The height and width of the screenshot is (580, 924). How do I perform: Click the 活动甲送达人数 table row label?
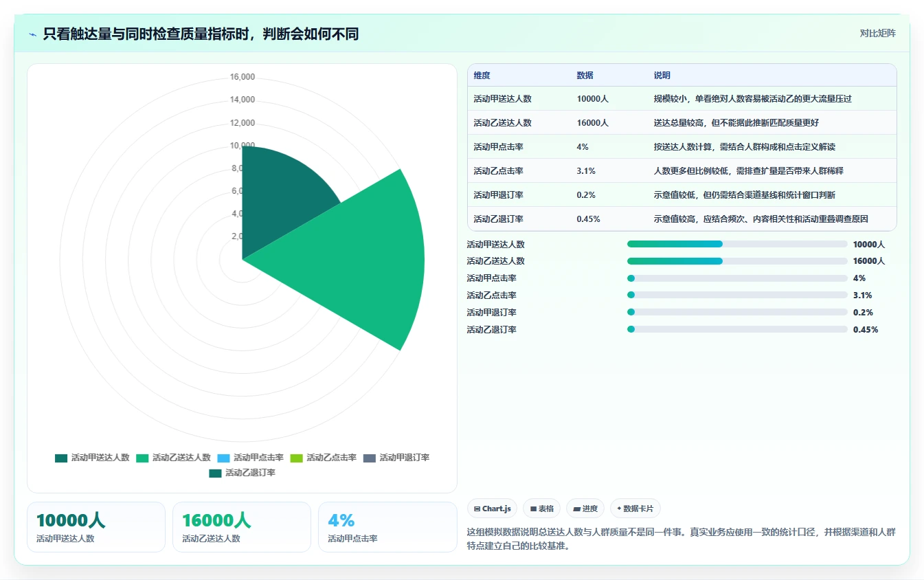click(502, 99)
